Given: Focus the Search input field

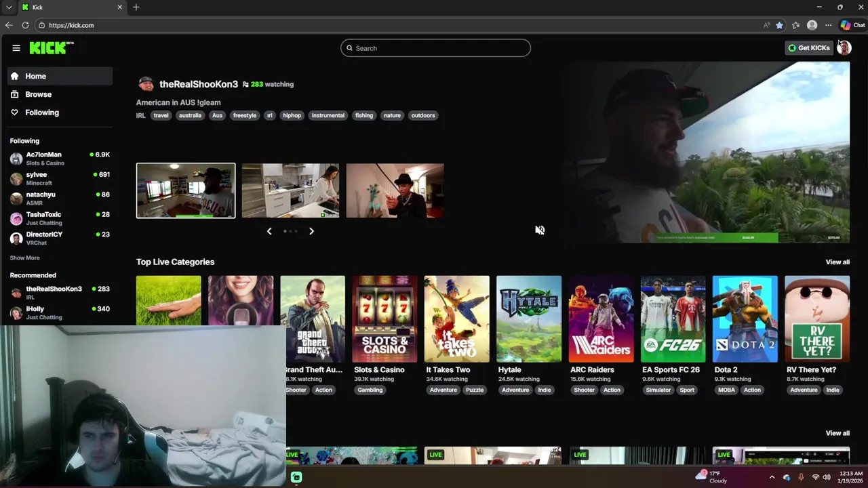Looking at the screenshot, I should coord(435,48).
